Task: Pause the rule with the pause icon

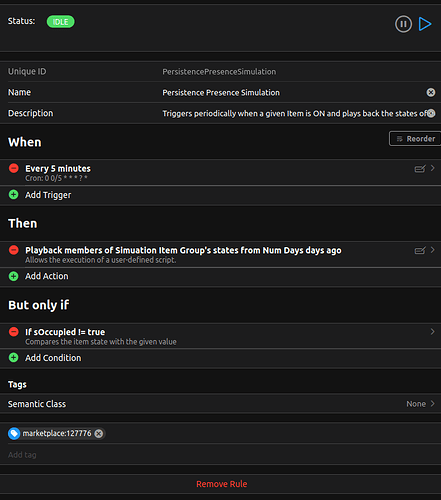Action: [x=403, y=24]
